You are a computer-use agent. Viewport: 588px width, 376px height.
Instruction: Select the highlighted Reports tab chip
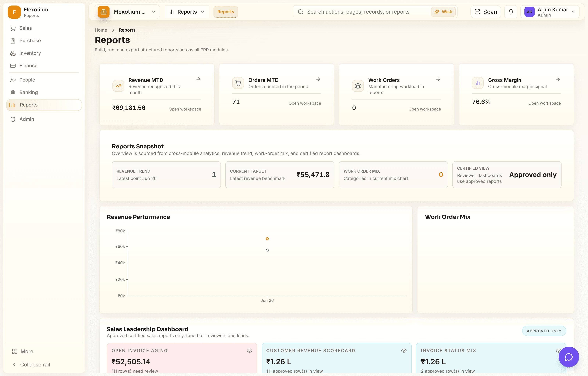[x=225, y=12]
